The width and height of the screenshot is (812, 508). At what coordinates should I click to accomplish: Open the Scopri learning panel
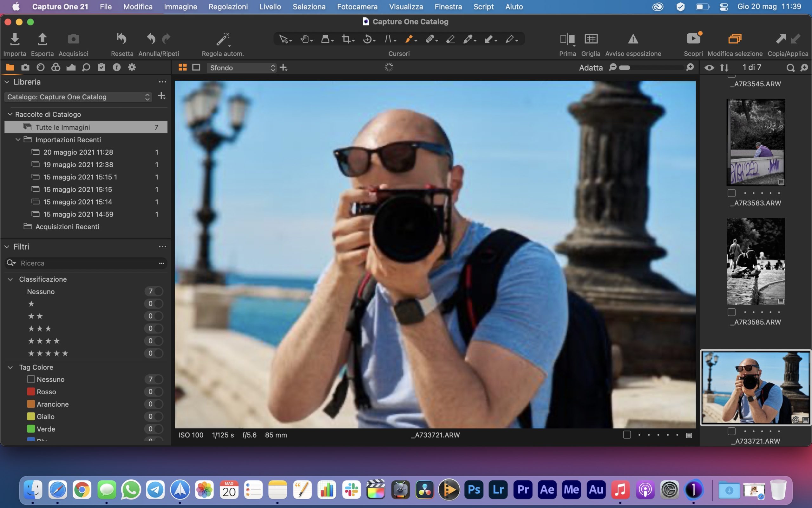tap(694, 39)
